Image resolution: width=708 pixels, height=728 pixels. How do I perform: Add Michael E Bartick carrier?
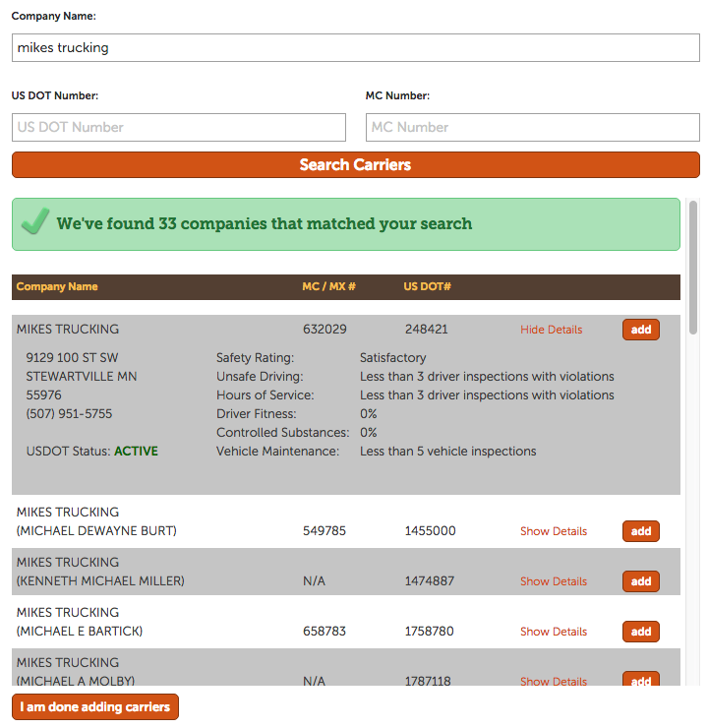pos(641,632)
